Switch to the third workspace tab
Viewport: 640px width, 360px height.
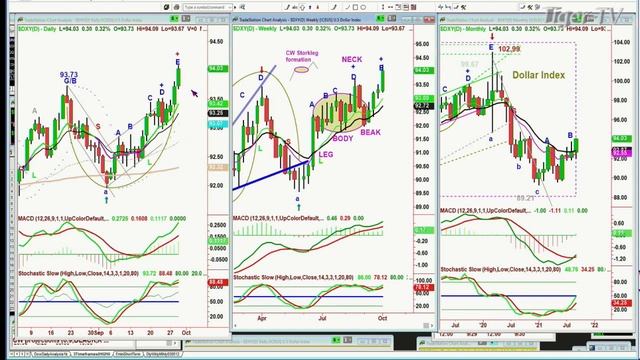coord(128,354)
